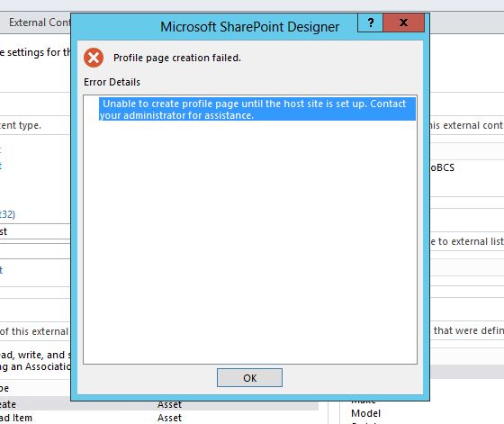
Task: Click OK in the error dialog
Action: coord(249,378)
